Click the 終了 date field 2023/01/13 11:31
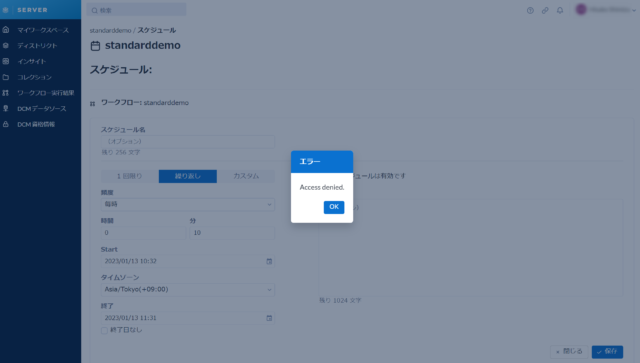This screenshot has width=640, height=363. tap(188, 318)
